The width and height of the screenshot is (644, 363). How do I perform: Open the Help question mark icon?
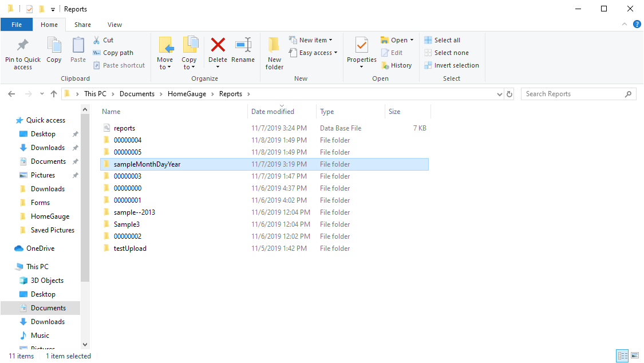click(x=637, y=25)
